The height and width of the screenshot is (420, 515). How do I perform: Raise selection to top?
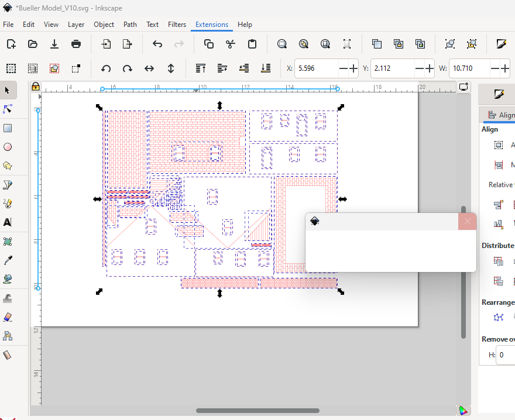pos(201,68)
